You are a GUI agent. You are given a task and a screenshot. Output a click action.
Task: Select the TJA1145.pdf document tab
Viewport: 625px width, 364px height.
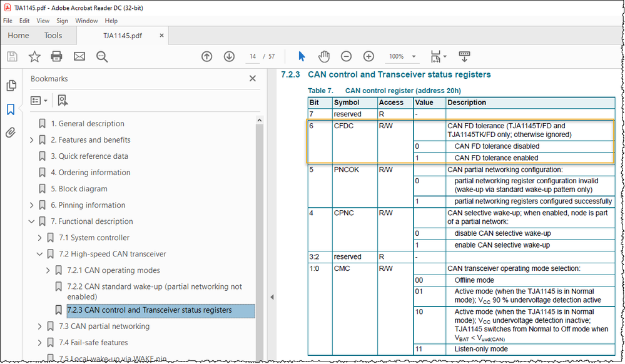coord(123,36)
